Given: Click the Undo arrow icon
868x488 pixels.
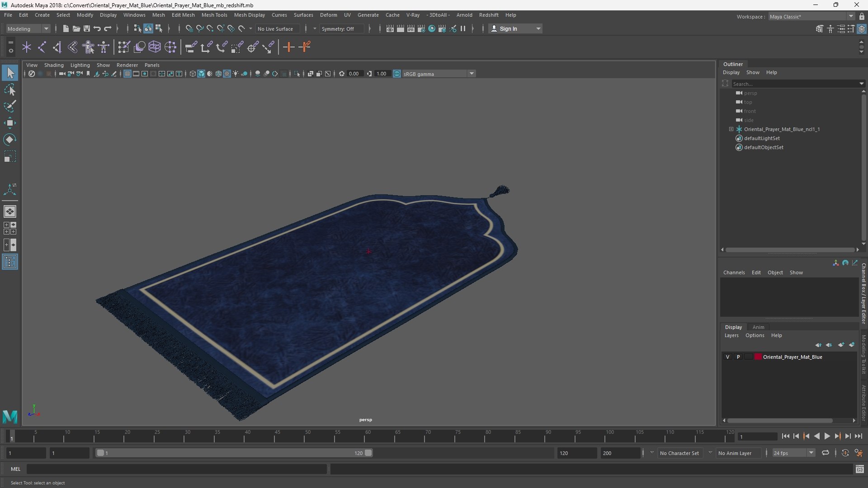Looking at the screenshot, I should (x=97, y=28).
